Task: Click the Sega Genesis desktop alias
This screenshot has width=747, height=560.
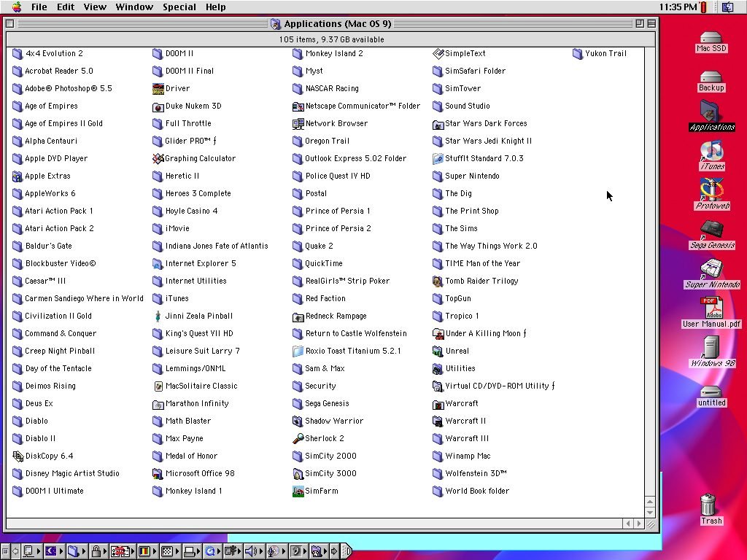Action: (x=712, y=234)
